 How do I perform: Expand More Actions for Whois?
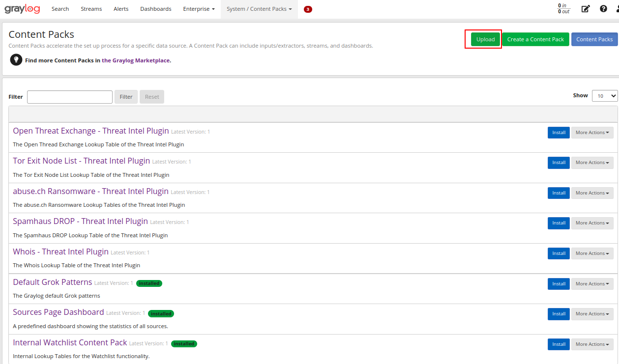click(x=592, y=253)
